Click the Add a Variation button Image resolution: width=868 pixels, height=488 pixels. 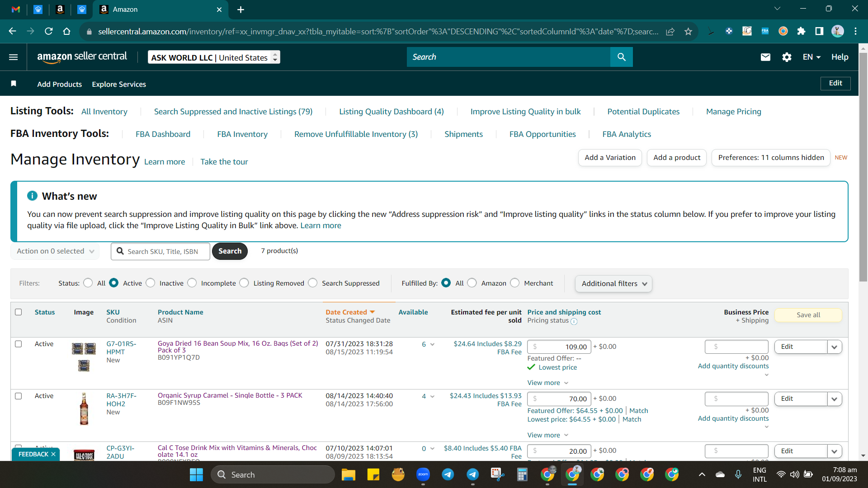pos(610,158)
